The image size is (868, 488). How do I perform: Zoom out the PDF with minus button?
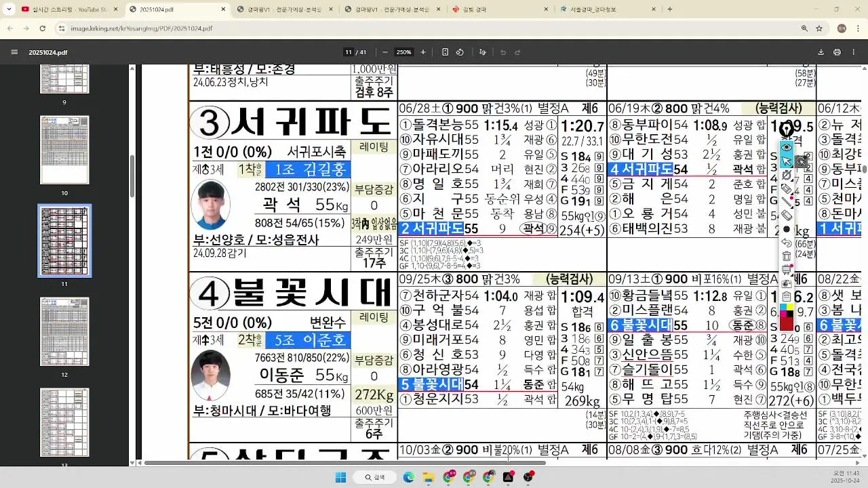pyautogui.click(x=385, y=52)
